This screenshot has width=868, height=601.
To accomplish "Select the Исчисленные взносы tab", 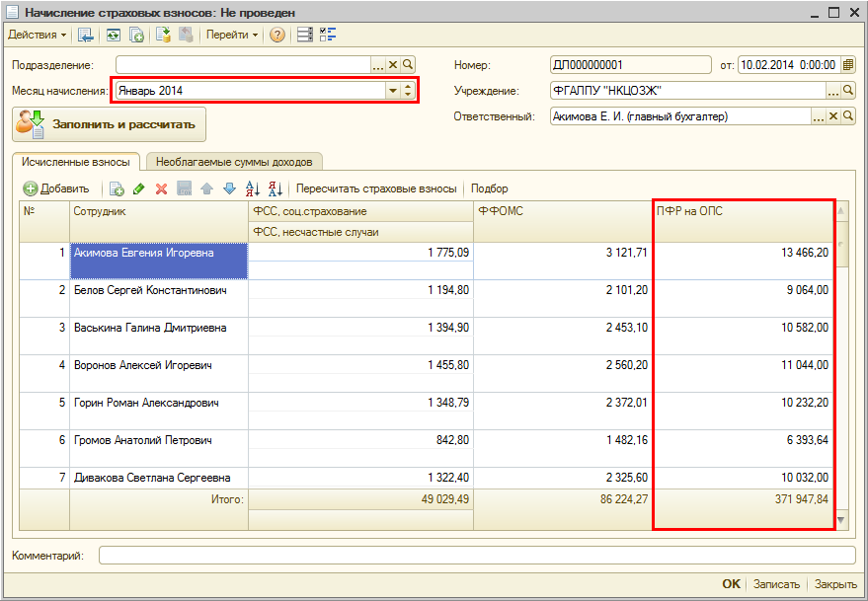I will (75, 162).
